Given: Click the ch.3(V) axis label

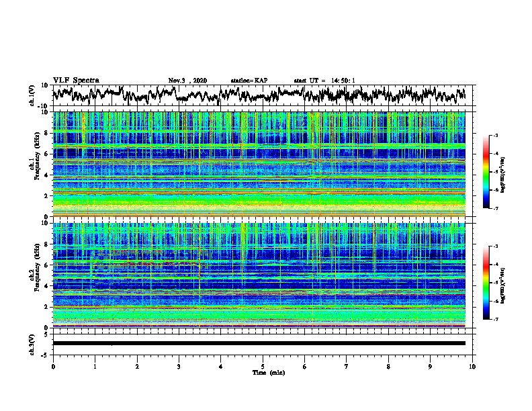Looking at the screenshot, I should click(32, 345).
